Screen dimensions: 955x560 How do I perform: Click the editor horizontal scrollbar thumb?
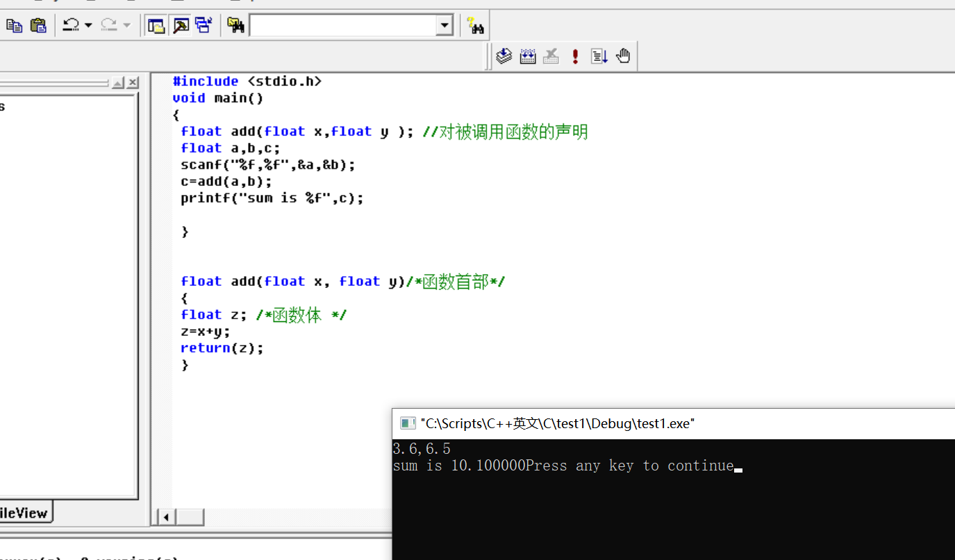[x=190, y=517]
